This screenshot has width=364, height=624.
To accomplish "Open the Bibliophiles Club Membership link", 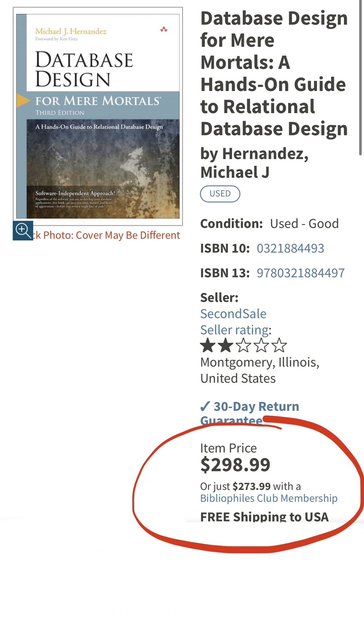I will coord(268,498).
